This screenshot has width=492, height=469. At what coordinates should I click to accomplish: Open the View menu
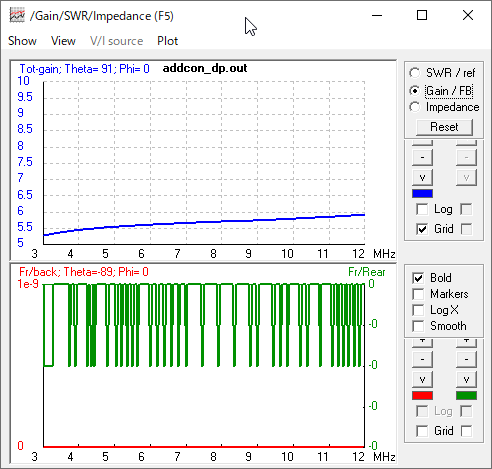[x=63, y=41]
